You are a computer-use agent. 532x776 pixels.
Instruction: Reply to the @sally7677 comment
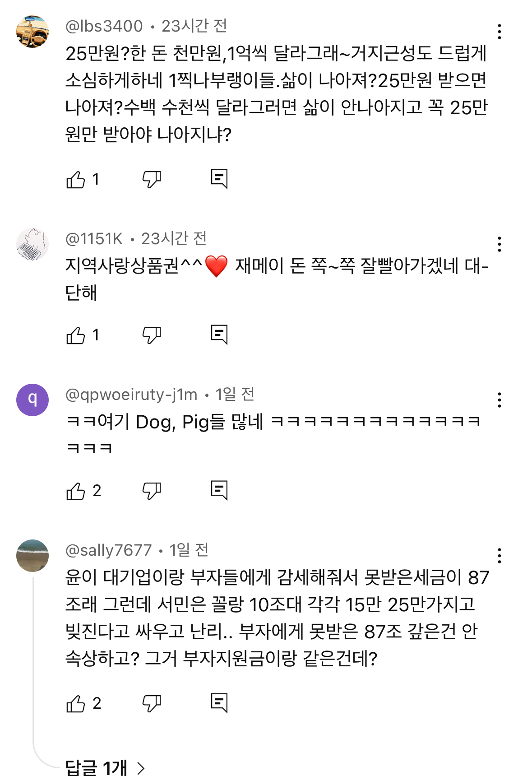[x=219, y=703]
